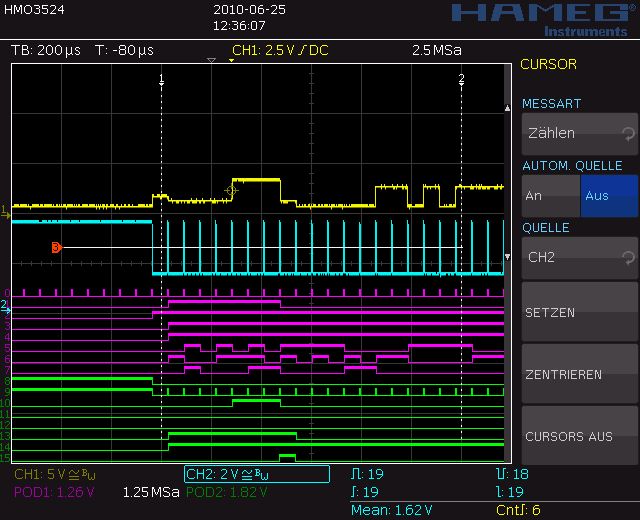
Task: Click the orange channel 3 reference marker
Action: pos(57,247)
